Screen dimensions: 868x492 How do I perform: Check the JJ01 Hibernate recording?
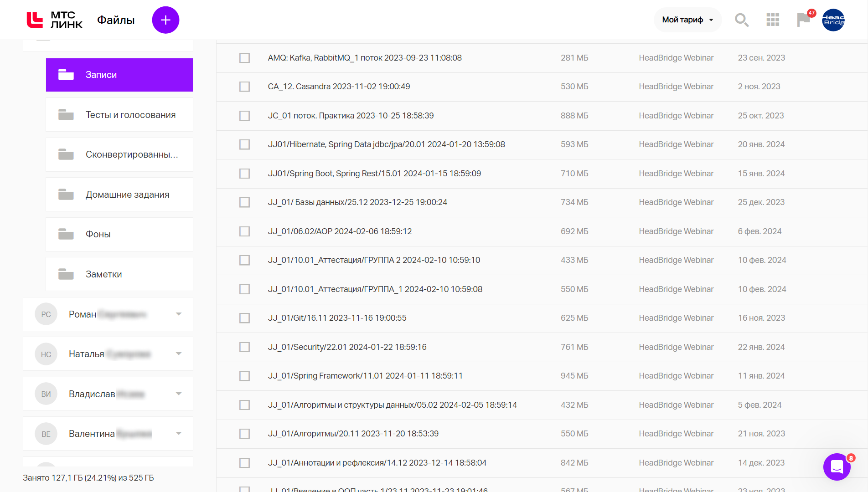coord(245,144)
